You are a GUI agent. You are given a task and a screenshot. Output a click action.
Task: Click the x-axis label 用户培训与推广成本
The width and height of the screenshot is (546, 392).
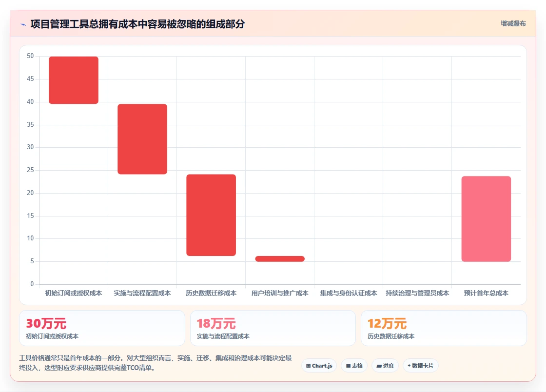coord(280,293)
